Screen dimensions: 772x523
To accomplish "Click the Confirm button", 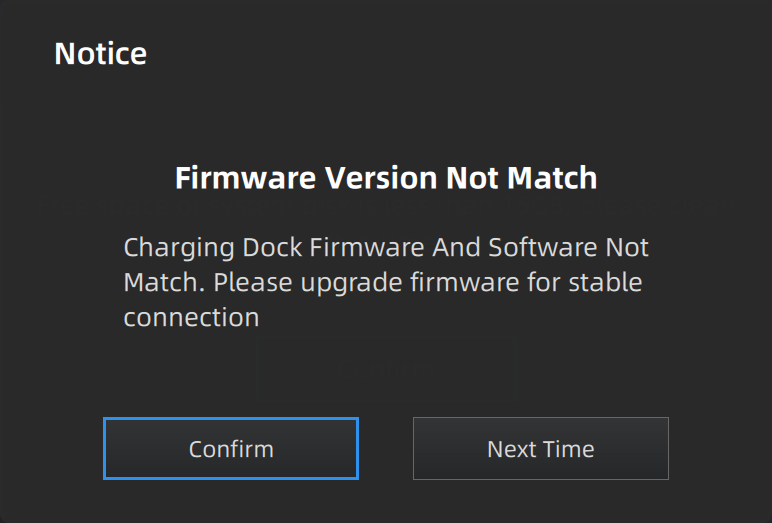I will pyautogui.click(x=230, y=449).
